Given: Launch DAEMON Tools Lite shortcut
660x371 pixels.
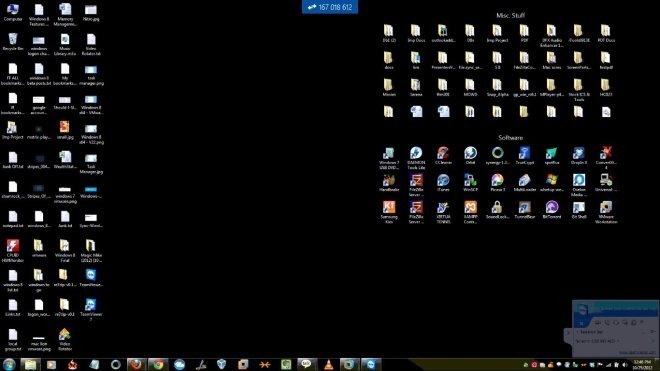Looking at the screenshot, I should pyautogui.click(x=416, y=158).
